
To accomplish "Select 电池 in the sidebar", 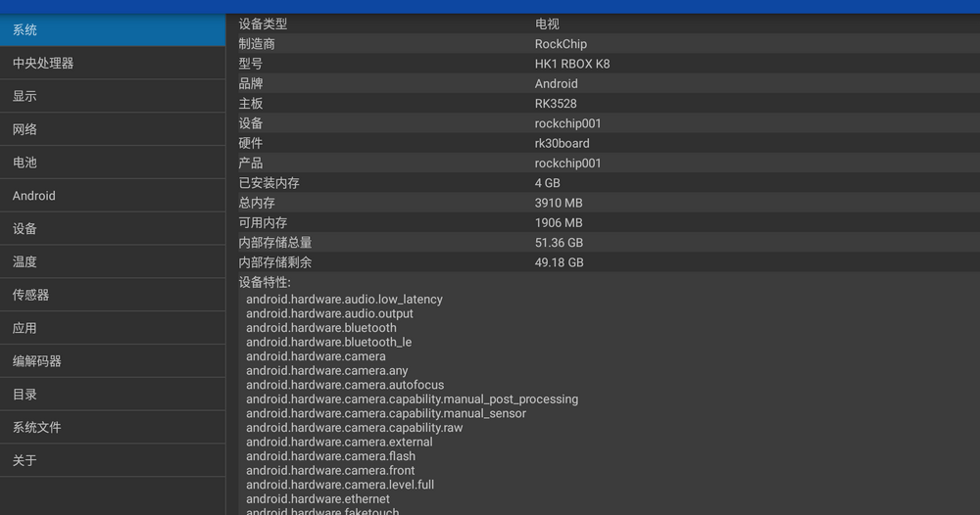I will pyautogui.click(x=113, y=163).
